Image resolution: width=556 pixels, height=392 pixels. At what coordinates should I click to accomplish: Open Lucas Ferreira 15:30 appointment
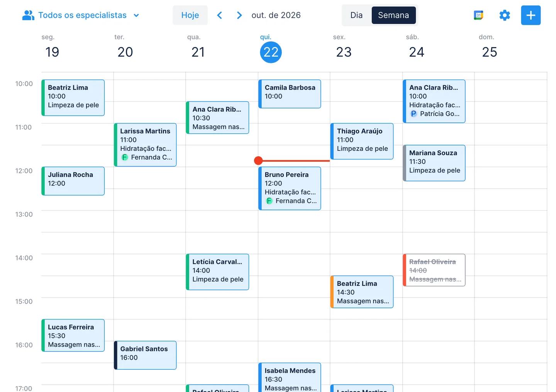[73, 335]
